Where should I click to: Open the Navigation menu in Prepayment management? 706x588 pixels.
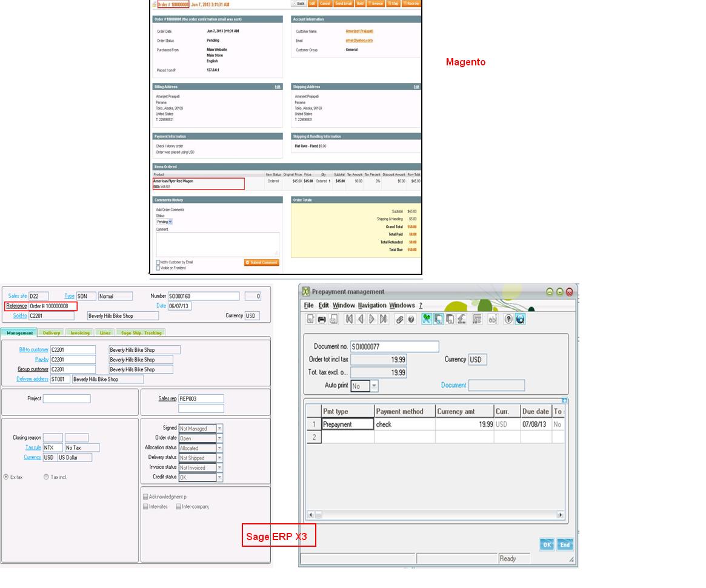point(372,305)
